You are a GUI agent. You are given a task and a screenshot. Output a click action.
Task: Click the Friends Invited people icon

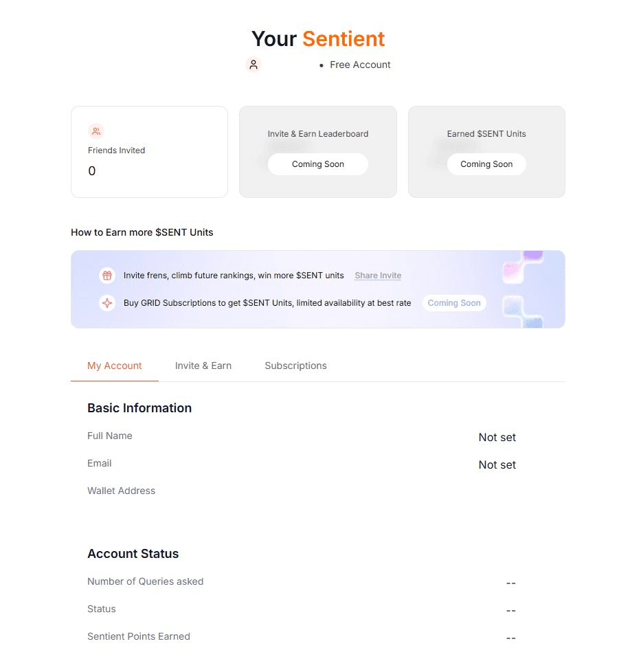[96, 131]
